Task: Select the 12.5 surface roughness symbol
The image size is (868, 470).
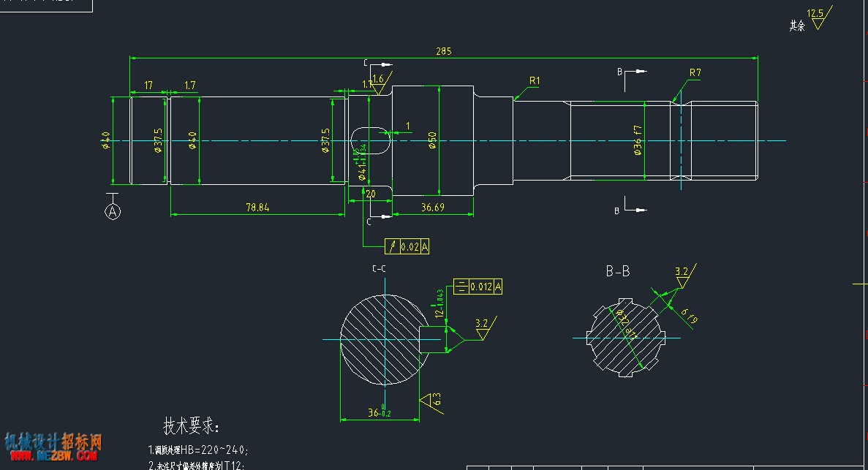Action: tap(819, 19)
